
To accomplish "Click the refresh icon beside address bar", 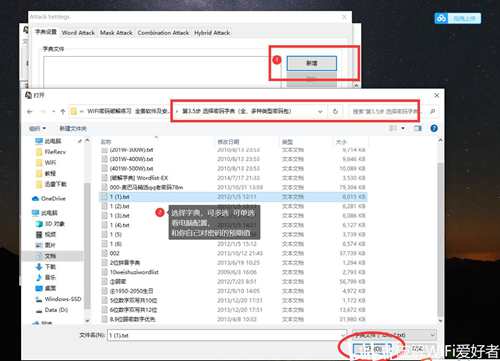I will (x=335, y=112).
